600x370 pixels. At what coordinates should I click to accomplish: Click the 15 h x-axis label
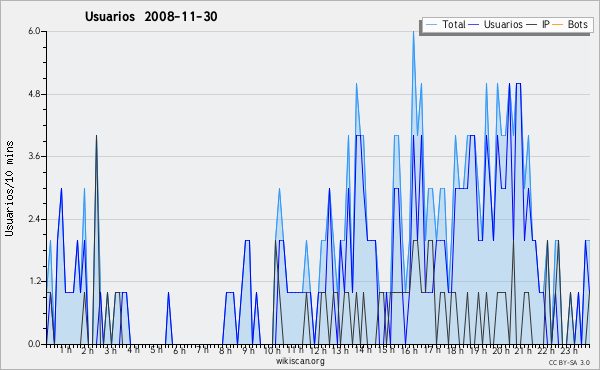point(386,350)
